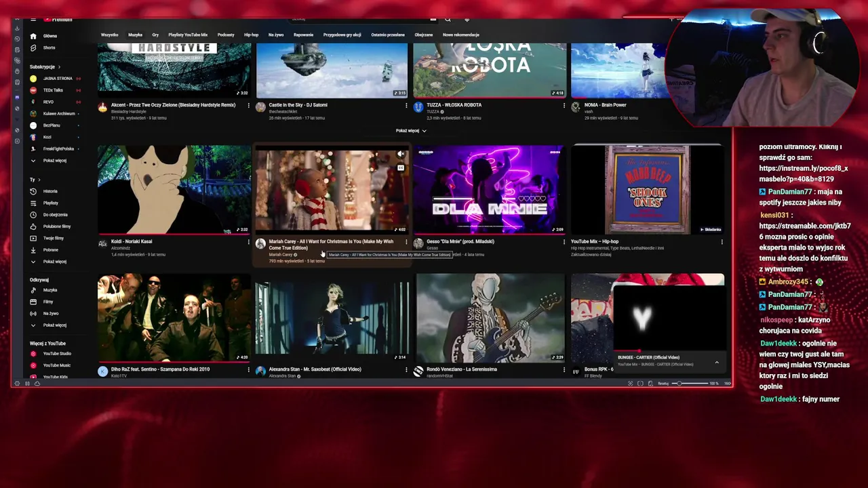
Task: Open the REVO subscription entry
Action: [54, 102]
